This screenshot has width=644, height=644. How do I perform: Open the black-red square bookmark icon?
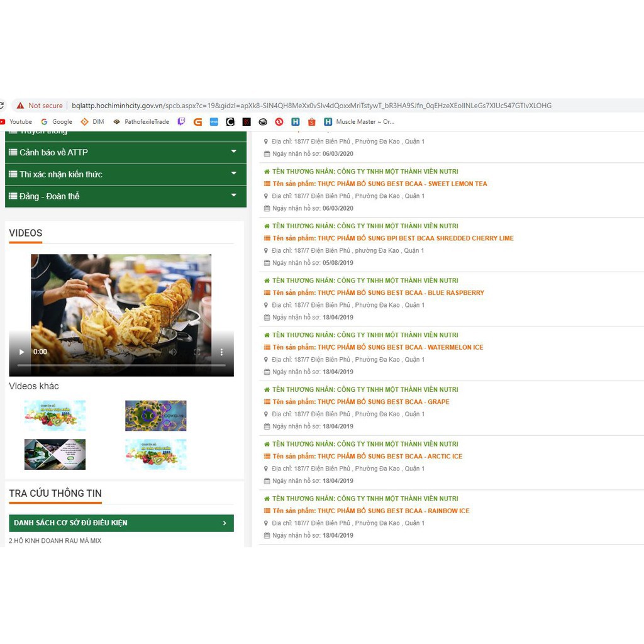point(247,121)
